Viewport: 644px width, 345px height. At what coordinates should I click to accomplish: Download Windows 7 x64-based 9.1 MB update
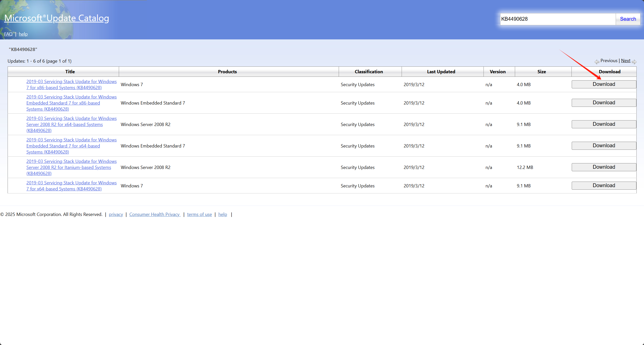[604, 186]
